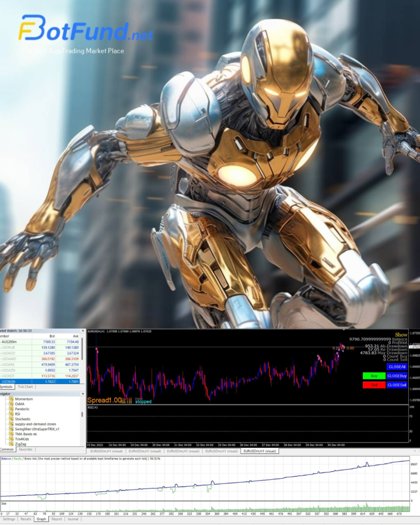Select the supply-and-demand-zones indicator icon
The image size is (420, 525).
click(x=11, y=423)
